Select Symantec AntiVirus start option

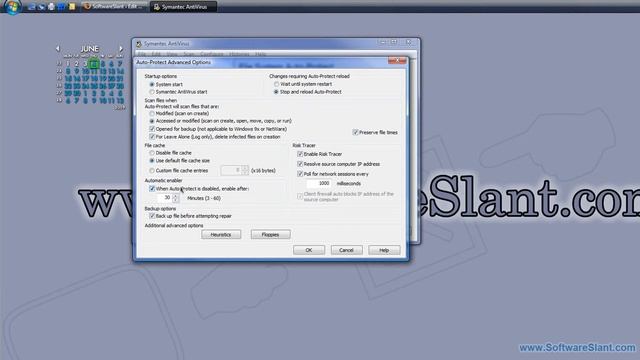[152, 92]
